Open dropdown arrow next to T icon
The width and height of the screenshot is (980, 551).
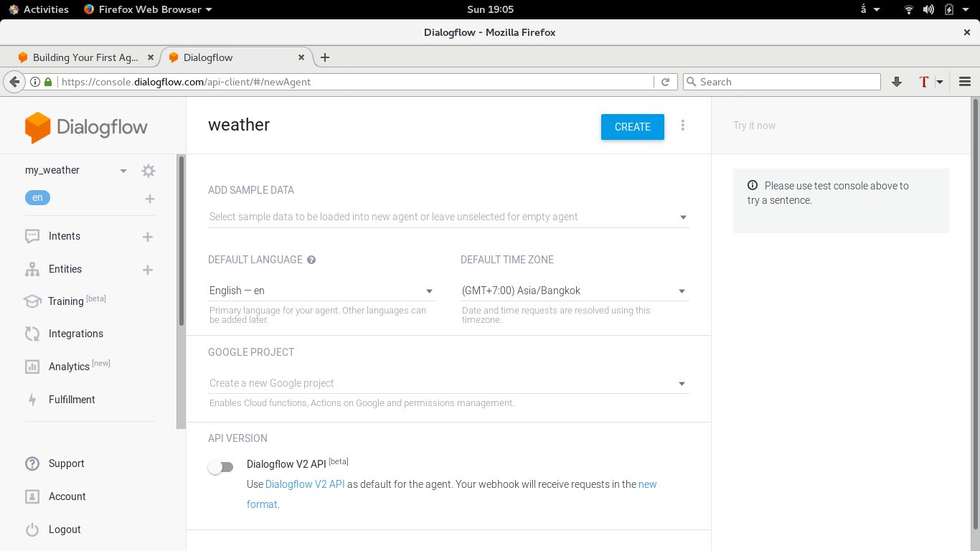[x=940, y=82]
